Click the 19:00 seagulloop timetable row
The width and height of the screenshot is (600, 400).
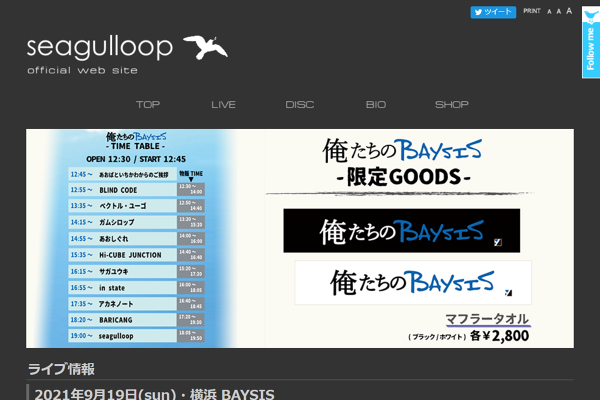[136, 336]
